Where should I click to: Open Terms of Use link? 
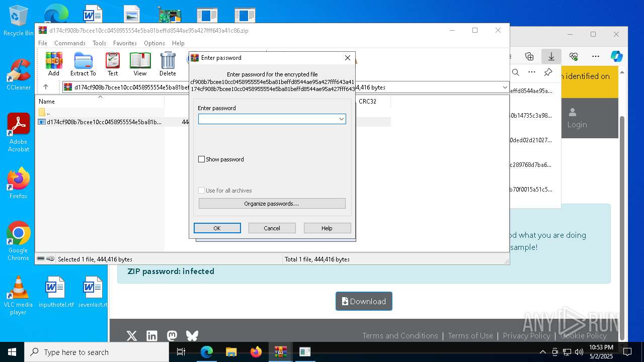[x=470, y=336]
